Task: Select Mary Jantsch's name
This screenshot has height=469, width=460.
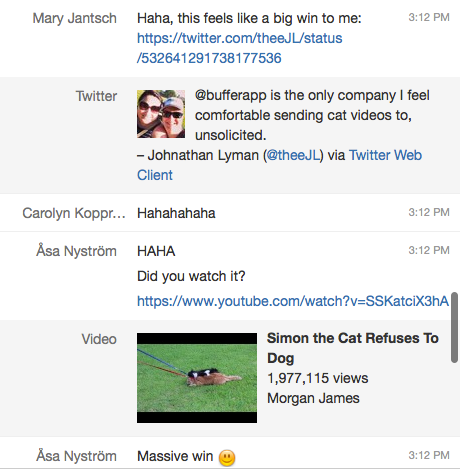Action: (x=75, y=18)
